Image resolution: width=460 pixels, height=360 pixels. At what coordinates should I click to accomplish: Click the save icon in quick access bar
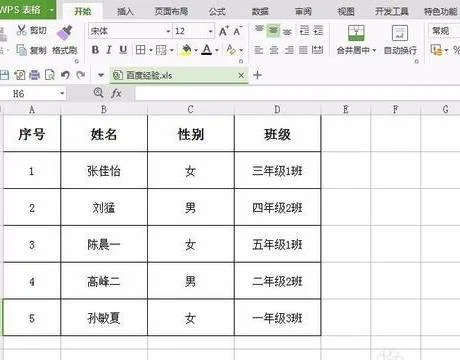pyautogui.click(x=4, y=75)
